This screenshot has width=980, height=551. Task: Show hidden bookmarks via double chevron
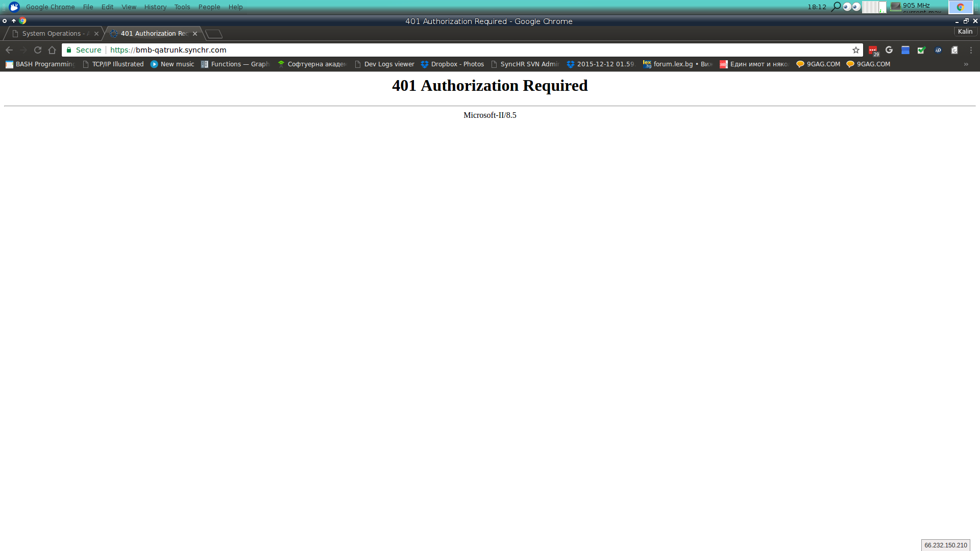coord(966,64)
